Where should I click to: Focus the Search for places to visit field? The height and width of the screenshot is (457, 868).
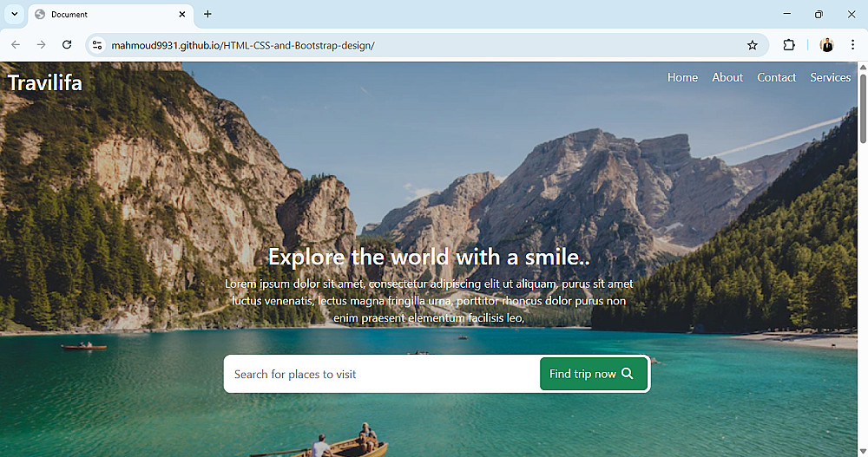pos(382,374)
